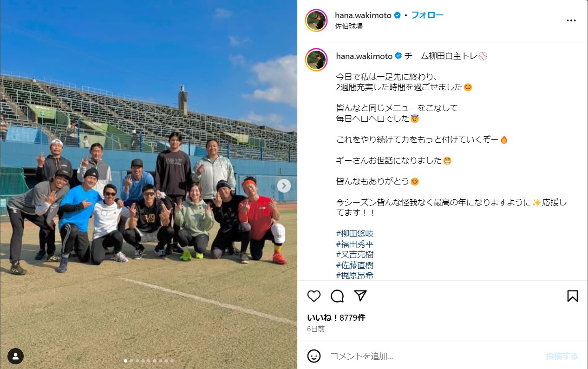This screenshot has height=369, width=588.
Task: Select the second carousel indicator dot
Action: 131,361
